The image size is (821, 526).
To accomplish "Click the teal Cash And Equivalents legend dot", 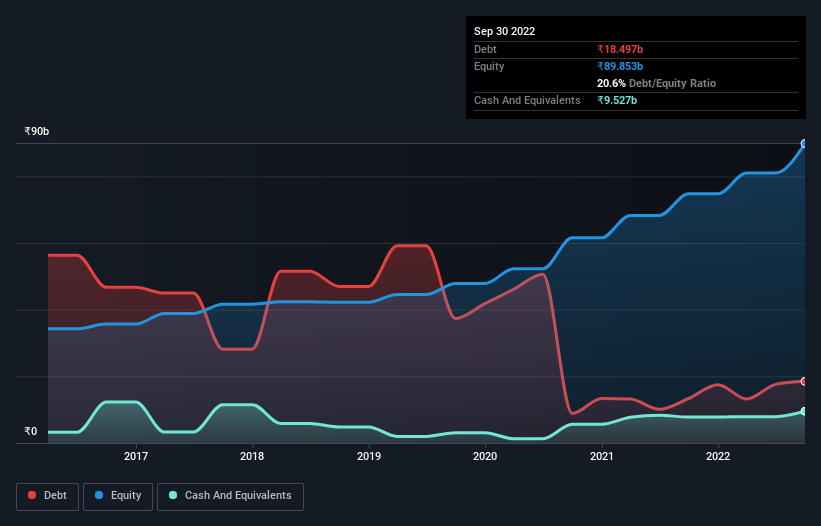I will tap(173, 495).
